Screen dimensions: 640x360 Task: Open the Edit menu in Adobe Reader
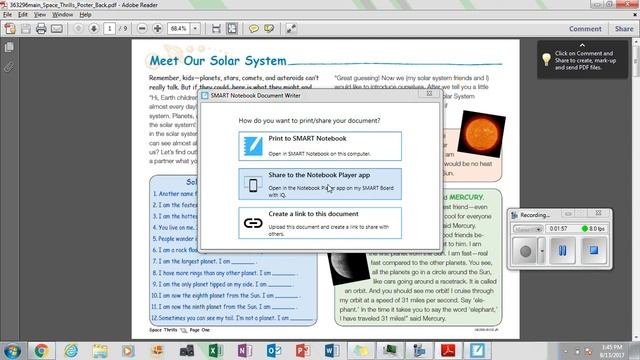point(23,15)
